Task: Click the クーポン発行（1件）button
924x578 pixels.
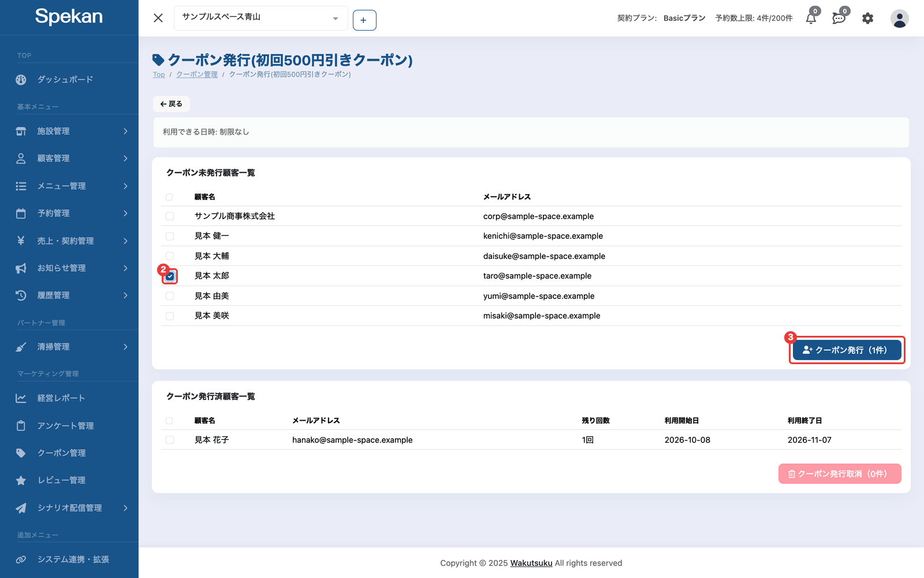Action: point(847,350)
